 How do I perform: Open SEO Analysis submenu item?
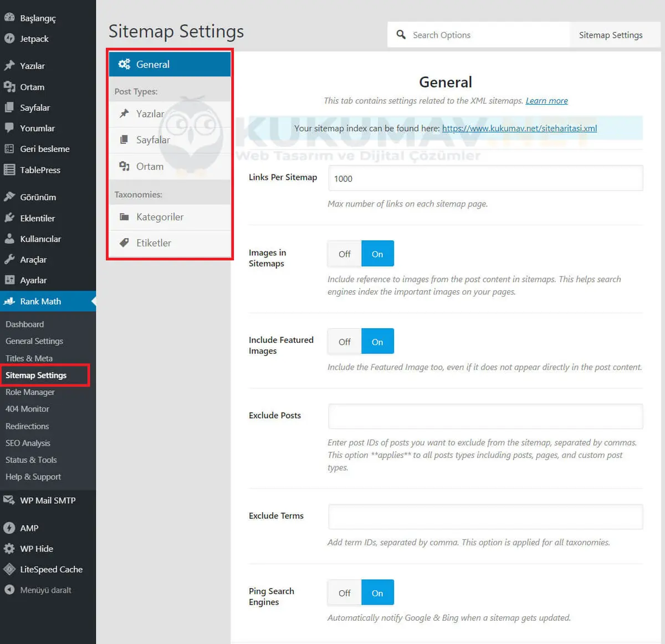coord(28,443)
